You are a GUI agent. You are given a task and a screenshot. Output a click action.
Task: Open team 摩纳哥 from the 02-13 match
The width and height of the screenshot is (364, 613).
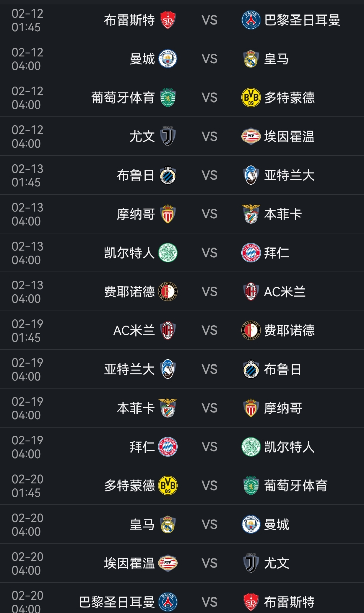(x=136, y=214)
